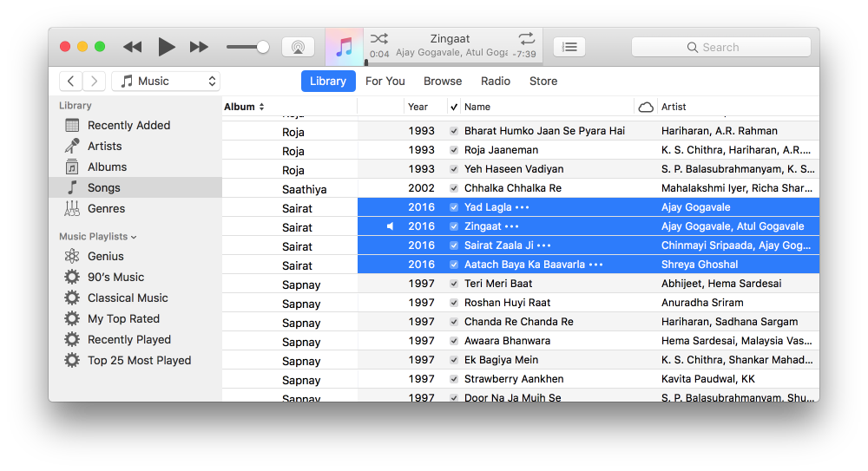Open the My Top Rated playlist
Image resolution: width=868 pixels, height=471 pixels.
click(135, 319)
